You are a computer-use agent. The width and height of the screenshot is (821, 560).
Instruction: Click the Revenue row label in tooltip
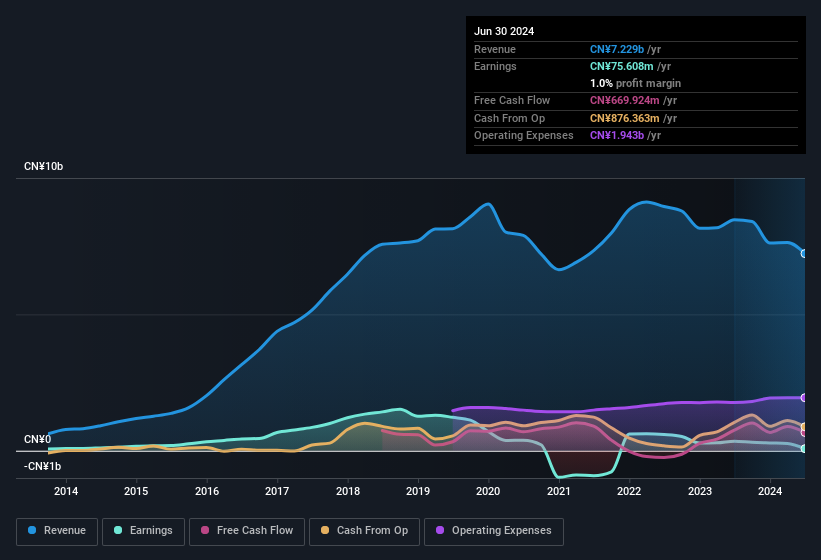click(x=495, y=49)
